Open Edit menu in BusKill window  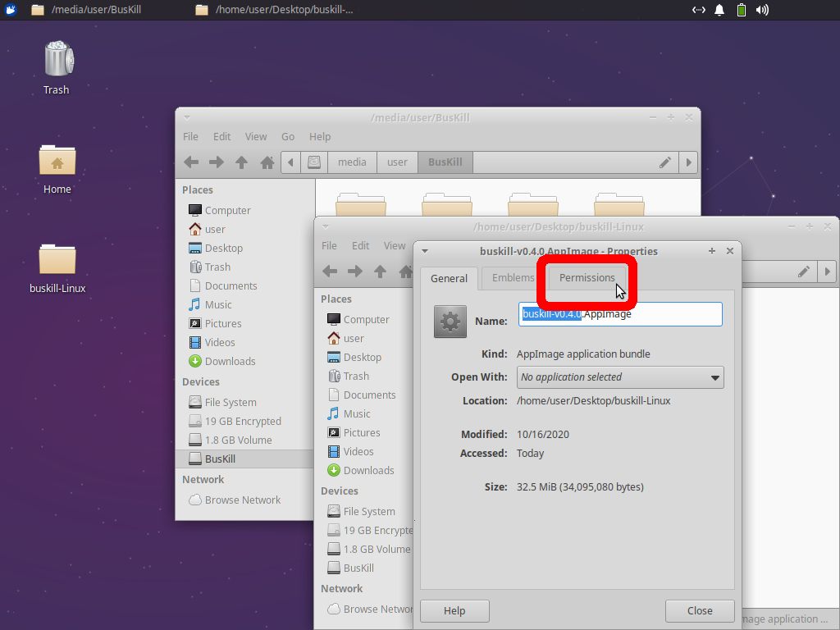pyautogui.click(x=221, y=137)
